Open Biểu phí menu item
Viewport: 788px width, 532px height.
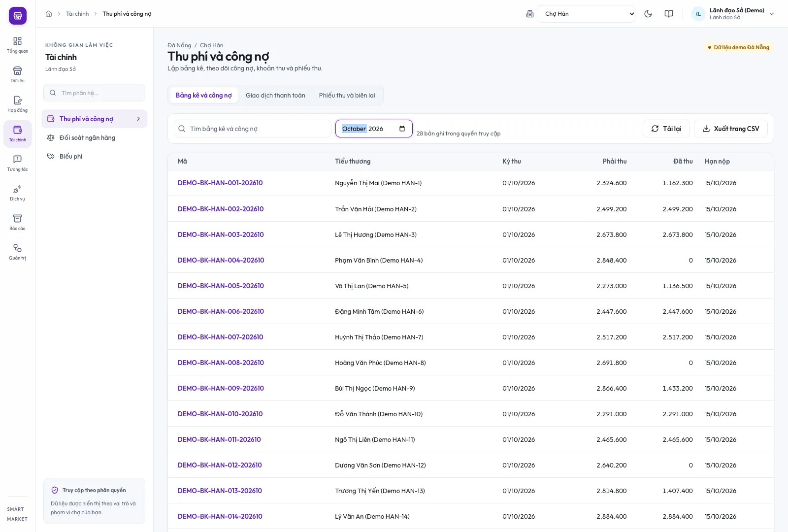(x=95, y=157)
